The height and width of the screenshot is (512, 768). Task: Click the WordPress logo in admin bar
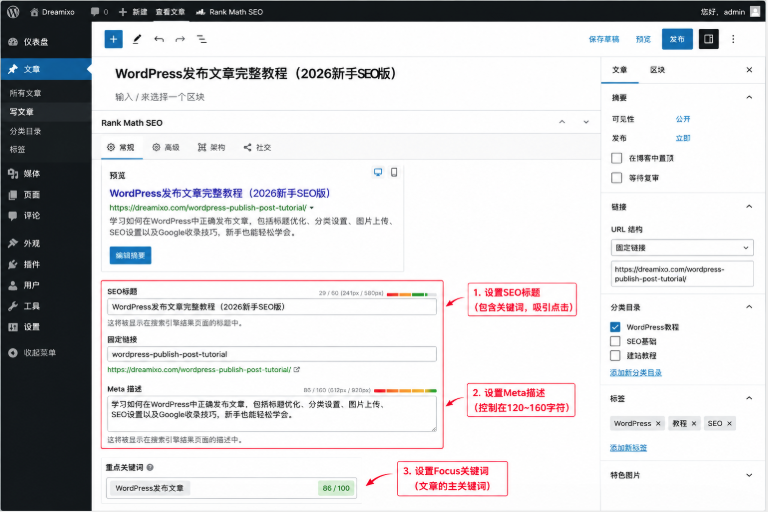pos(13,12)
